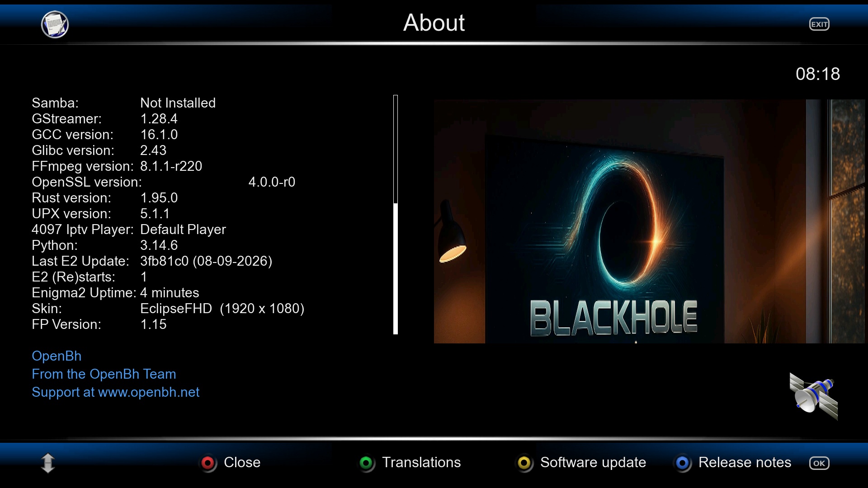
Task: Open Release notes
Action: (x=745, y=462)
